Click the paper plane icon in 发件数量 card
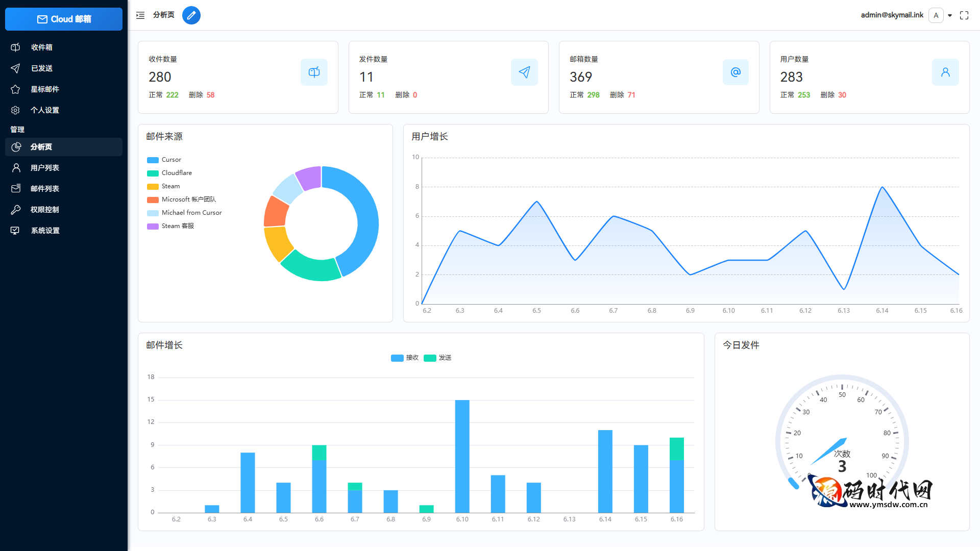Image resolution: width=980 pixels, height=551 pixels. [524, 72]
